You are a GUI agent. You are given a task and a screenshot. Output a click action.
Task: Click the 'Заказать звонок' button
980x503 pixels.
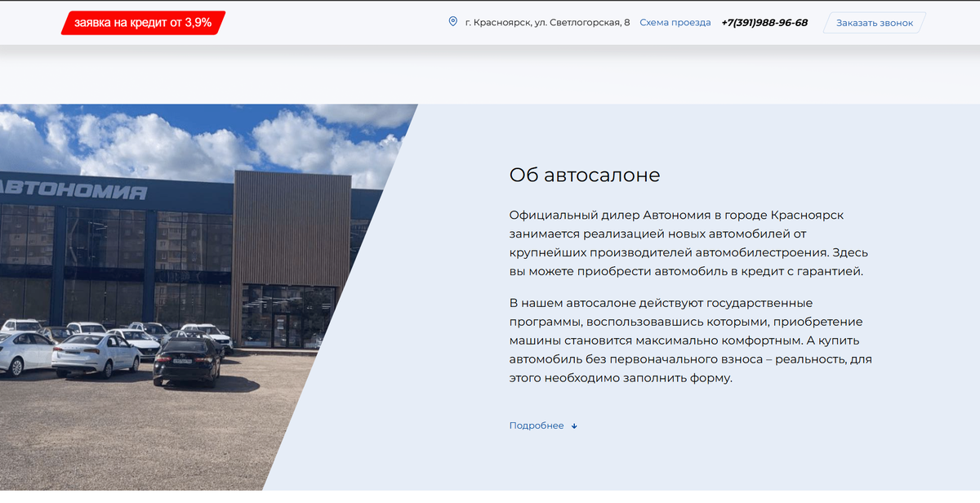[875, 23]
